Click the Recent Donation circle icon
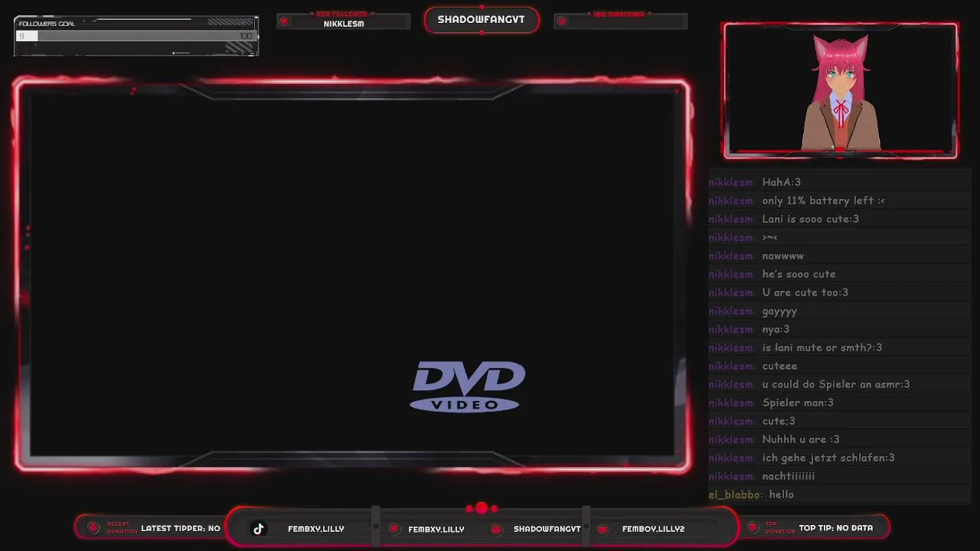 [93, 527]
